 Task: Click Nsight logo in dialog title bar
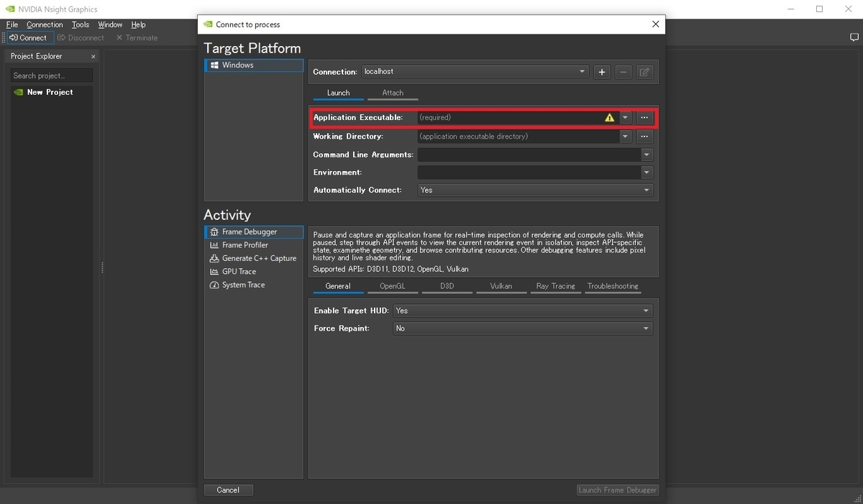209,24
